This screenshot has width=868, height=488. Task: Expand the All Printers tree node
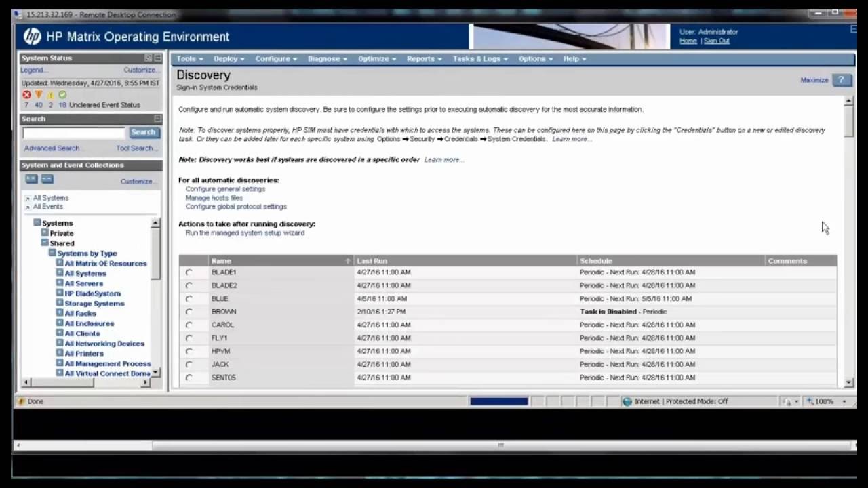pos(60,353)
